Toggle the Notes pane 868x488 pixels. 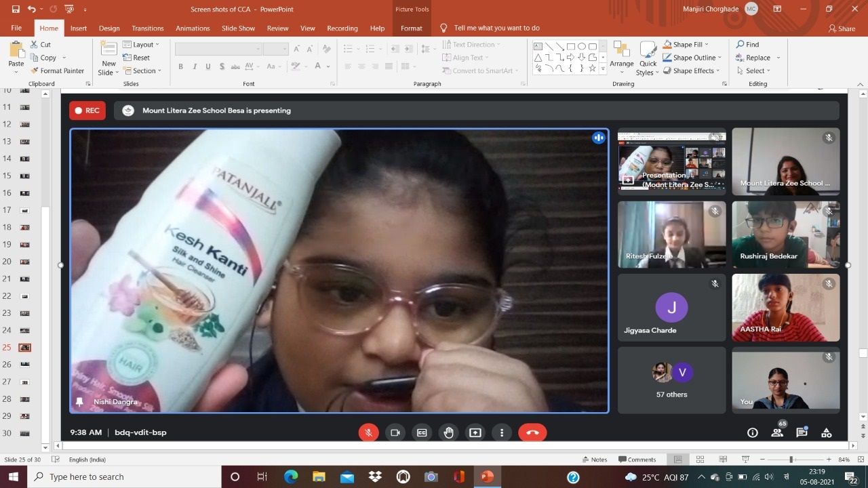[594, 460]
